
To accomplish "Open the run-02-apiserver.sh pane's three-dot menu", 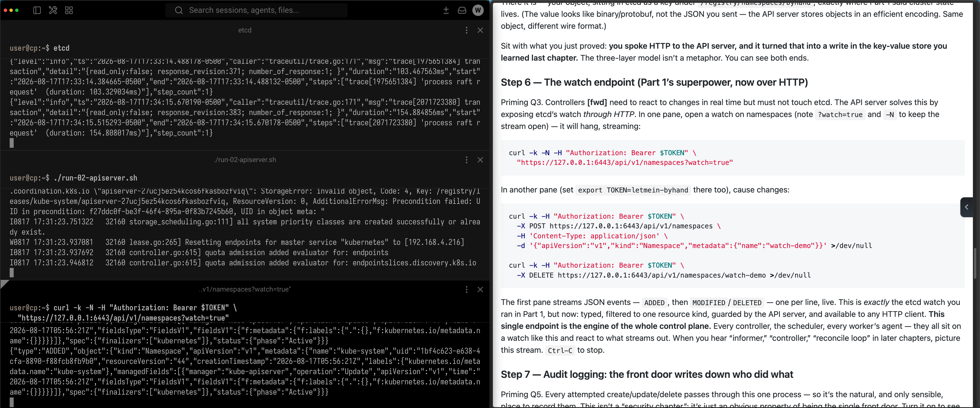I will pos(466,160).
